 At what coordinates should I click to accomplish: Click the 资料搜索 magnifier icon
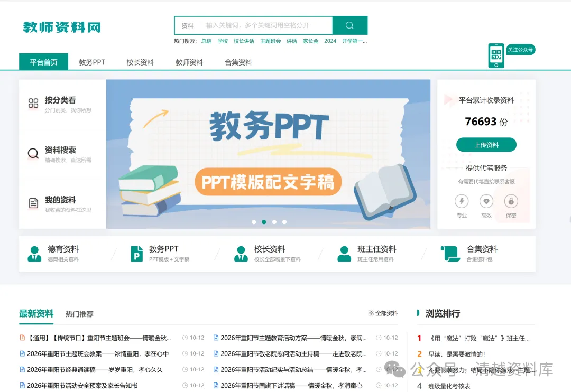(x=33, y=154)
